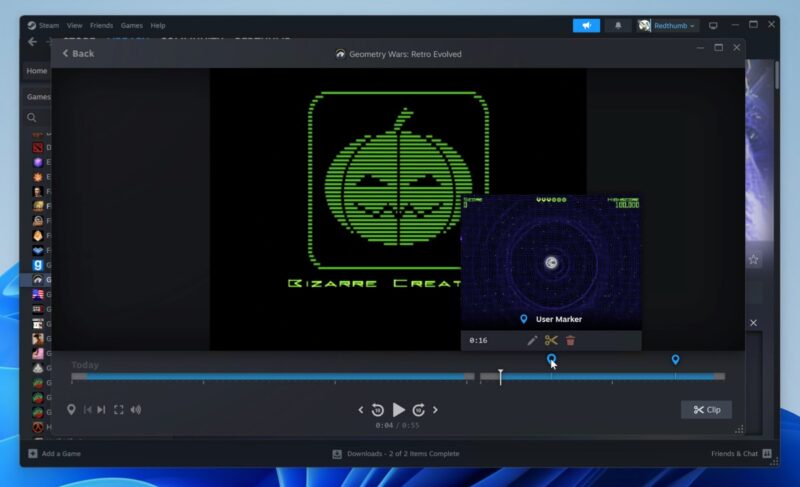Screen dimensions: 800x487
Task: Click the Clip button
Action: [x=707, y=409]
